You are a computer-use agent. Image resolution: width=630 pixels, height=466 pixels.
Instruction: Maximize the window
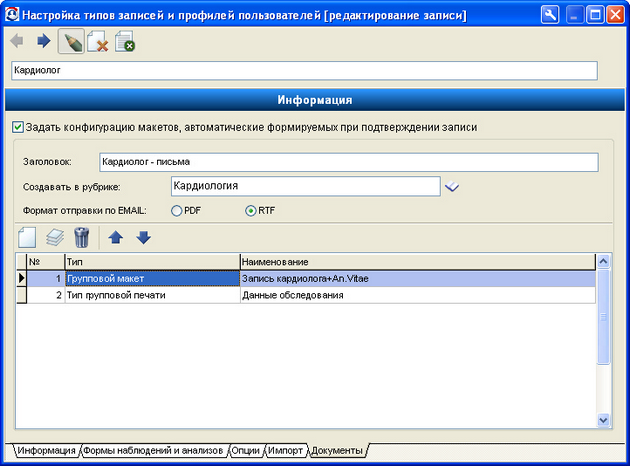point(595,15)
